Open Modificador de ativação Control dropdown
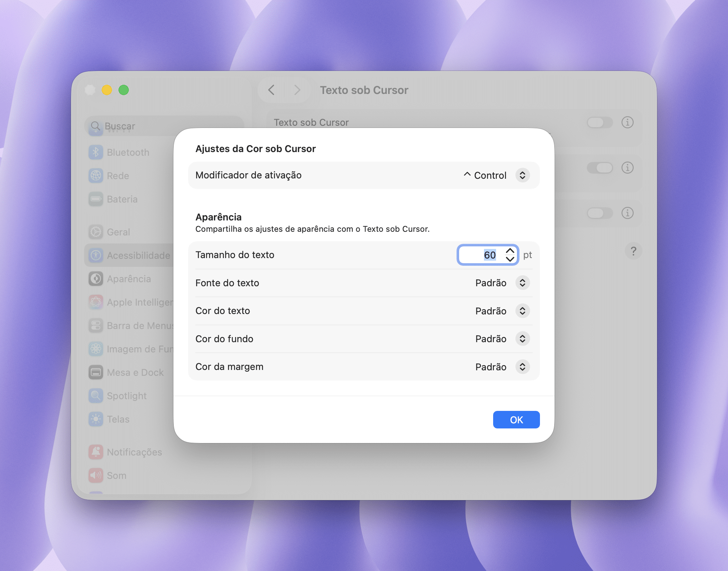 (522, 175)
